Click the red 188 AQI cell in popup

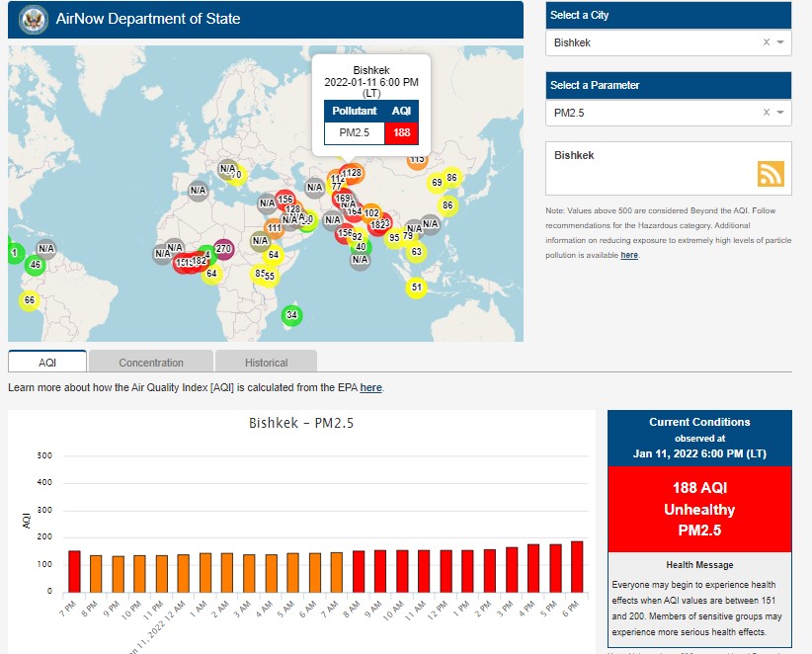coord(402,132)
